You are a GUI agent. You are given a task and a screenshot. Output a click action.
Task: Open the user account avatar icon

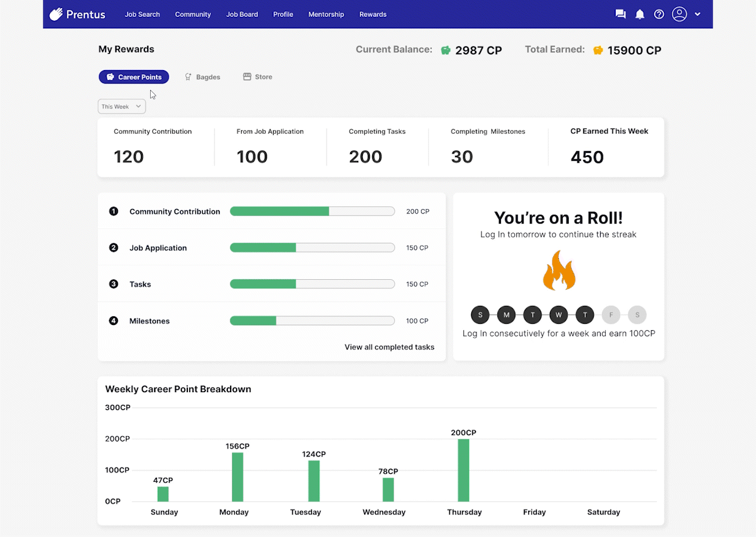pos(679,14)
